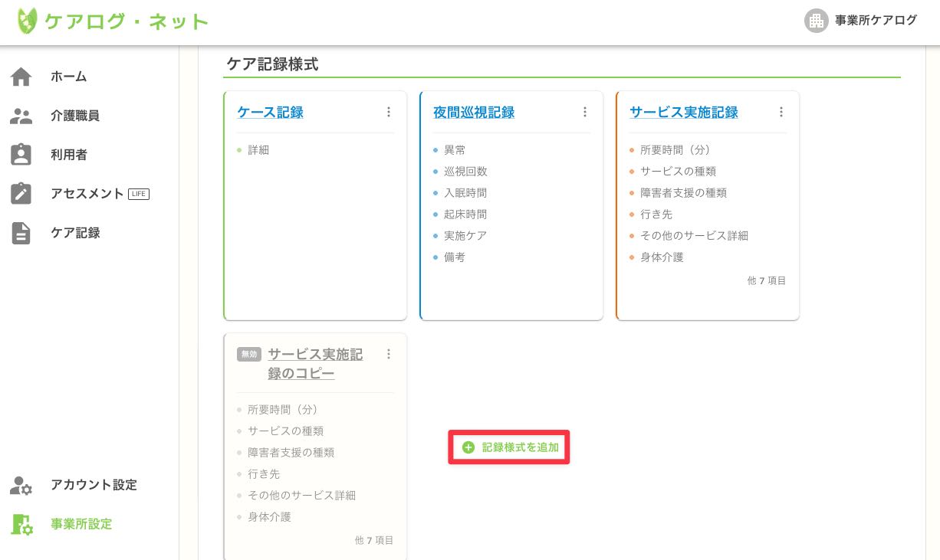
Task: Click the 記録様式を追加 button
Action: (x=509, y=447)
